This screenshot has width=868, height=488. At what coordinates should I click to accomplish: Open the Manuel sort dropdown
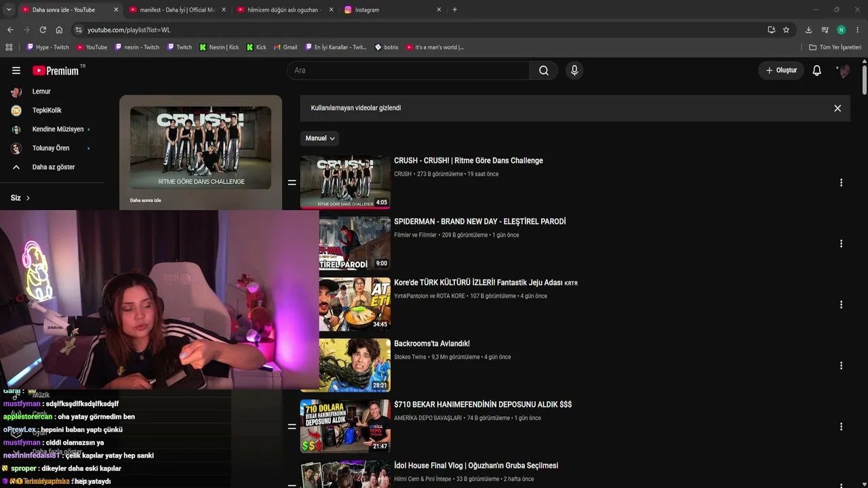coord(320,138)
